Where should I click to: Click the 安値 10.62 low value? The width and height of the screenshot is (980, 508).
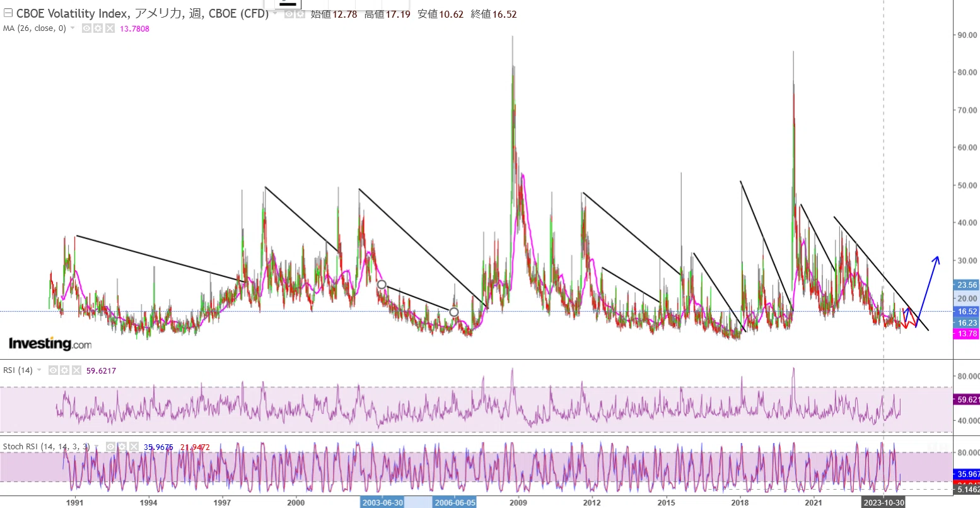[x=441, y=14]
